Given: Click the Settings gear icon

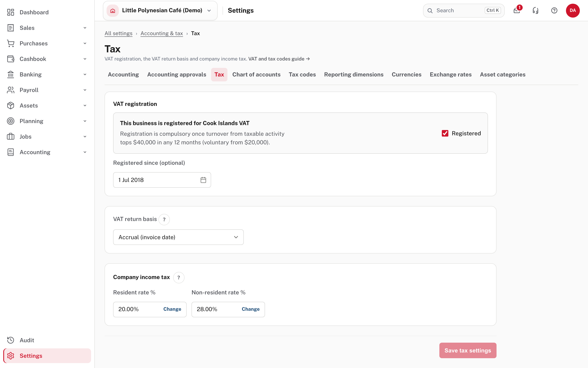Looking at the screenshot, I should click(x=10, y=356).
